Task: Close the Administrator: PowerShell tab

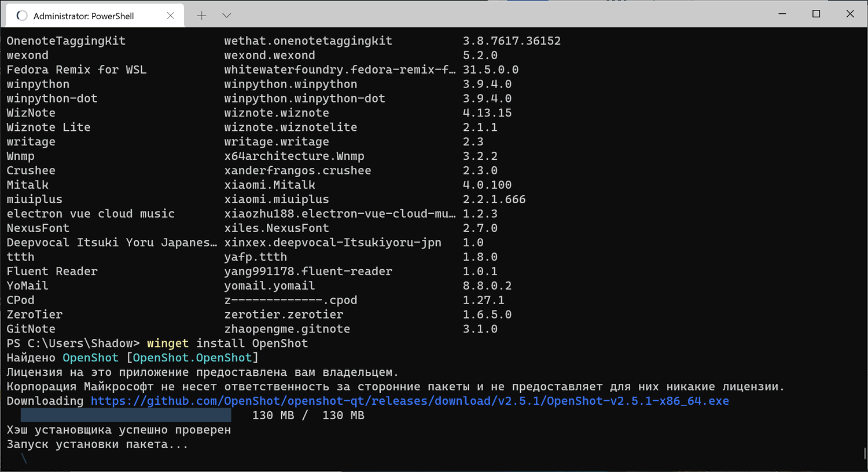Action: tap(170, 16)
